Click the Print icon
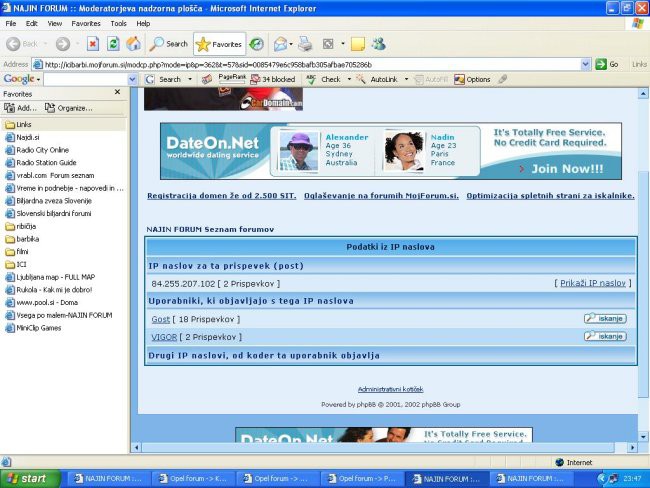650x488 pixels. click(x=305, y=44)
